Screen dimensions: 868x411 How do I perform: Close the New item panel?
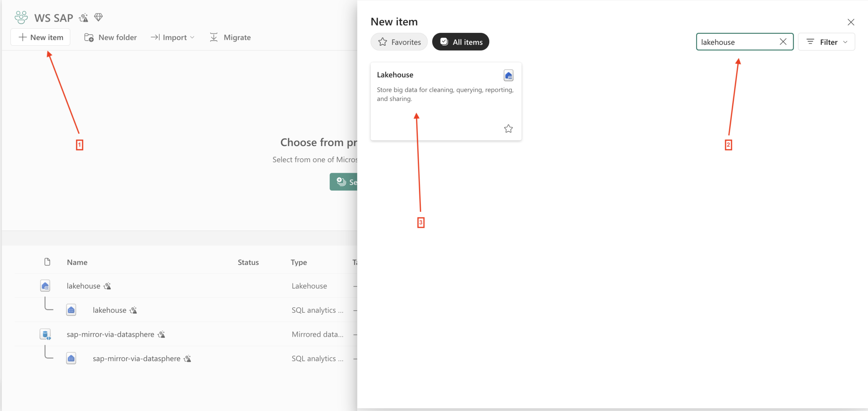click(x=851, y=22)
